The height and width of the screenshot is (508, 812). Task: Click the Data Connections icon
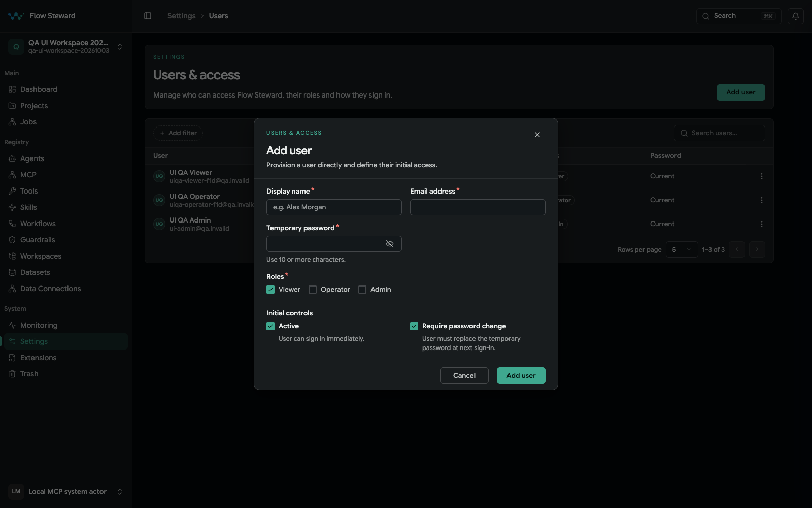click(12, 289)
